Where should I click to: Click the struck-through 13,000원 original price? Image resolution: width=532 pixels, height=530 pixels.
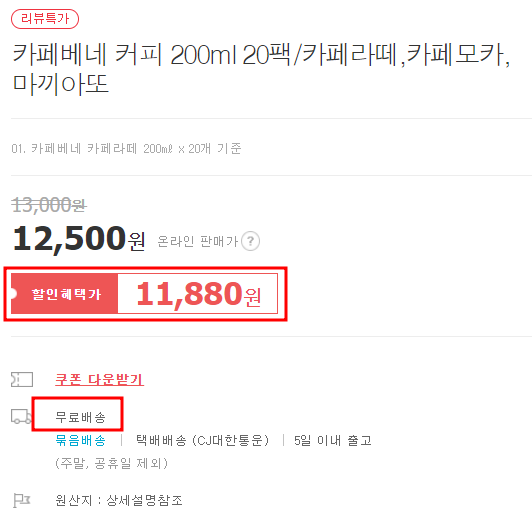[x=49, y=205]
